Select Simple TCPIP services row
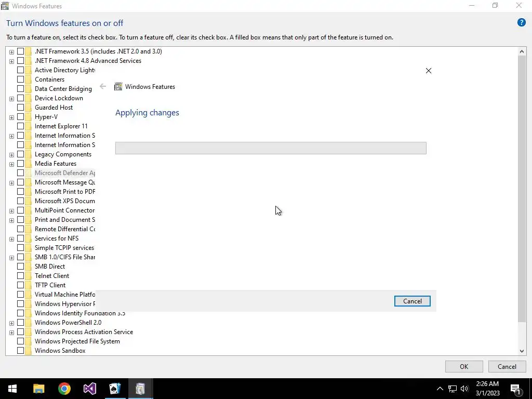Viewport: 532px width, 399px height. [64, 248]
